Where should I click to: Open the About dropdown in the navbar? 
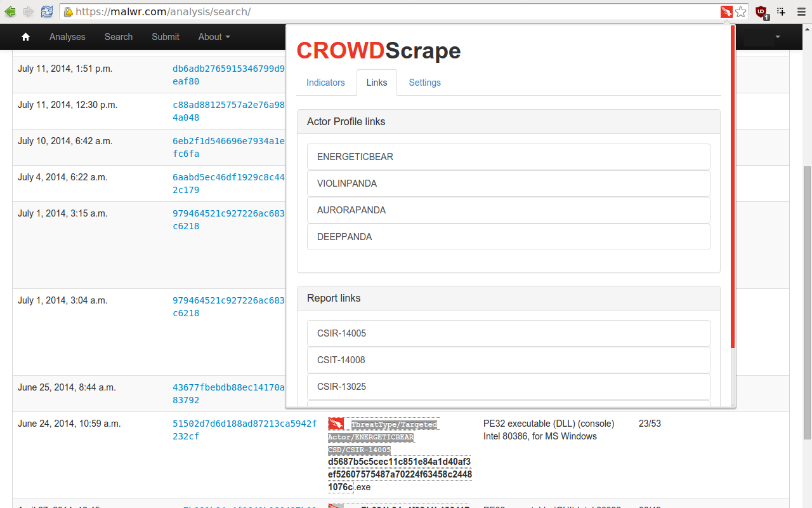point(213,37)
